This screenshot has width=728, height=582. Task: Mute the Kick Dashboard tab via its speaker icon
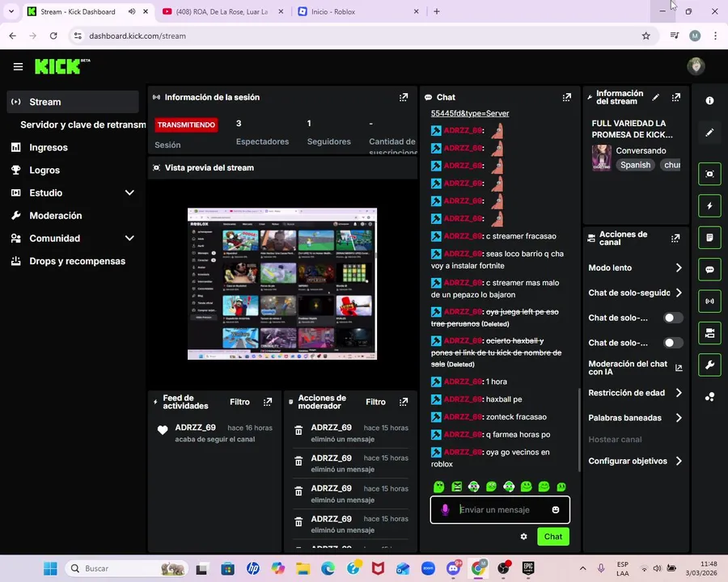[x=132, y=11]
